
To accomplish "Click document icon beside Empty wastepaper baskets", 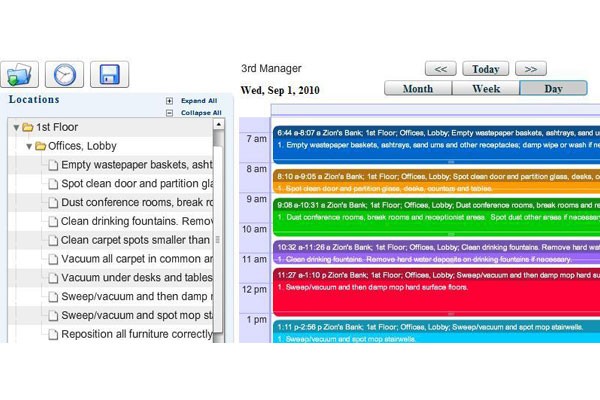I will 50,165.
